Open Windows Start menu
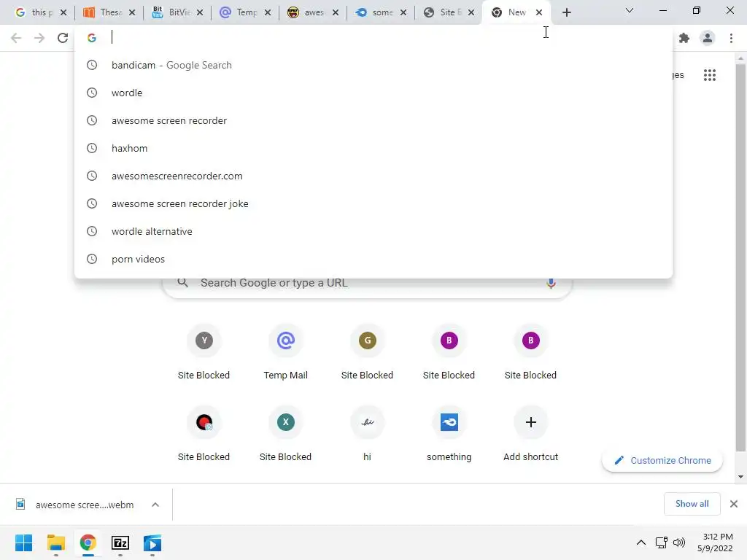747x560 pixels. coord(23,542)
